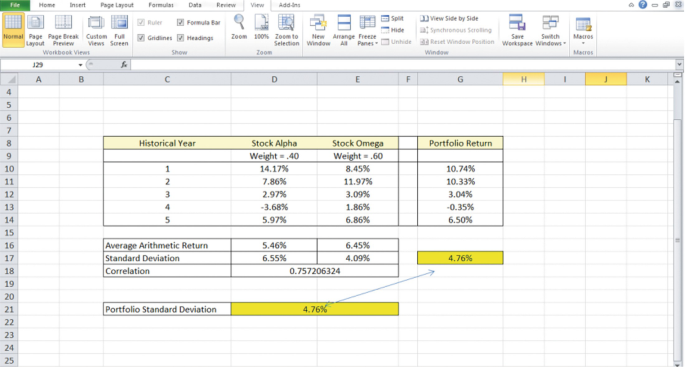This screenshot has width=685, height=367.
Task: Open the Name Box dropdown arrow
Action: tap(80, 65)
